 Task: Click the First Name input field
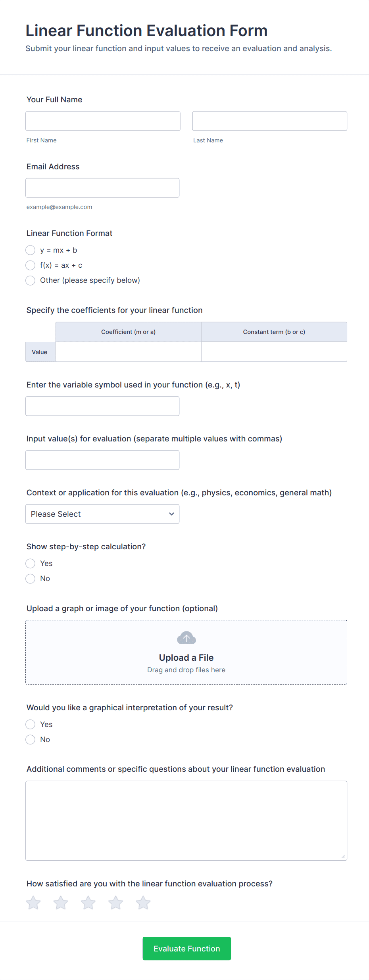tap(102, 121)
